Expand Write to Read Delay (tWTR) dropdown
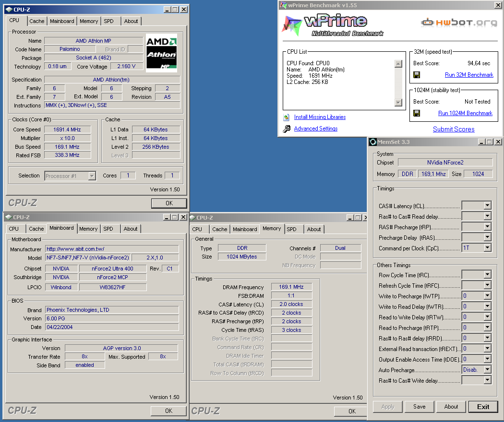504x422 pixels. tap(488, 306)
